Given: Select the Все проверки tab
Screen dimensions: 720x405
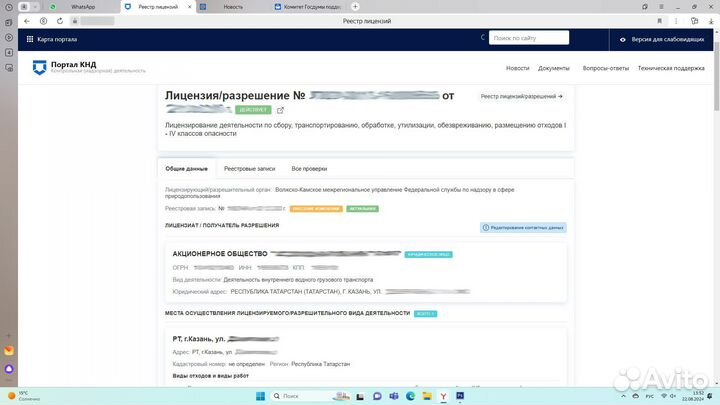Looking at the screenshot, I should (309, 169).
